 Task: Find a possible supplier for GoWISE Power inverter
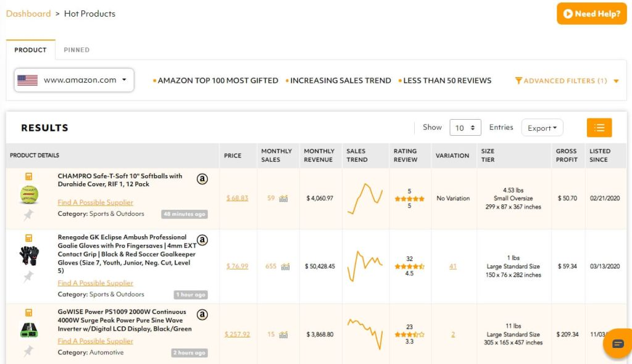tap(96, 341)
